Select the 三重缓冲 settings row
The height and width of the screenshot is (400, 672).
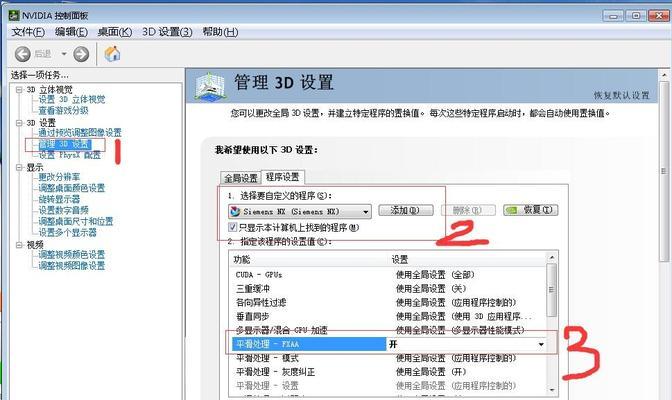388,289
